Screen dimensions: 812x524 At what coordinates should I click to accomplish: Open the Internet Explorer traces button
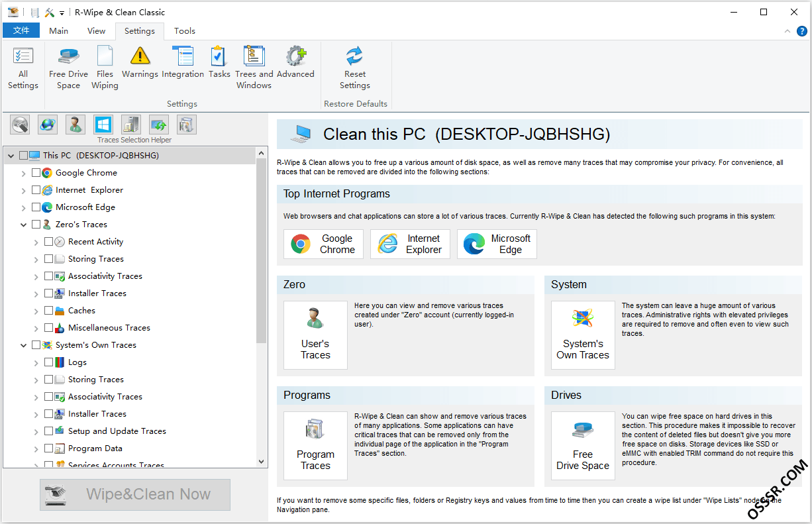[x=410, y=244]
